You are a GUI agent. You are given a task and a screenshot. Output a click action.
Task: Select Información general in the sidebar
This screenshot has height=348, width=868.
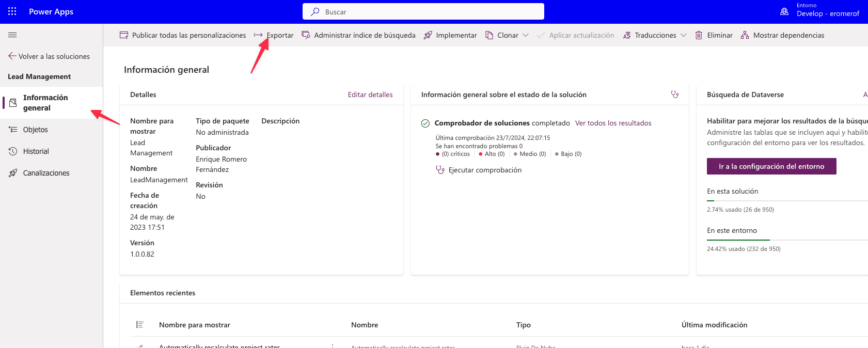pos(52,103)
